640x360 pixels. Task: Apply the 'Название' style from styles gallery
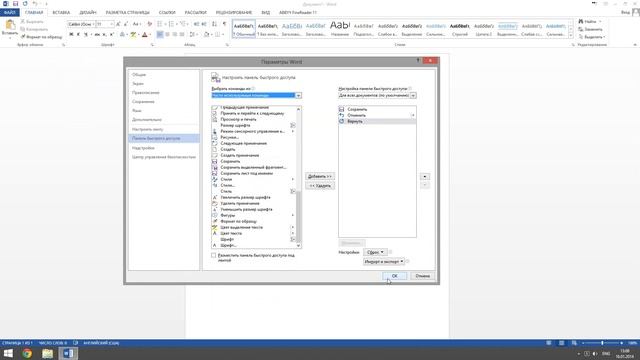coord(340,28)
